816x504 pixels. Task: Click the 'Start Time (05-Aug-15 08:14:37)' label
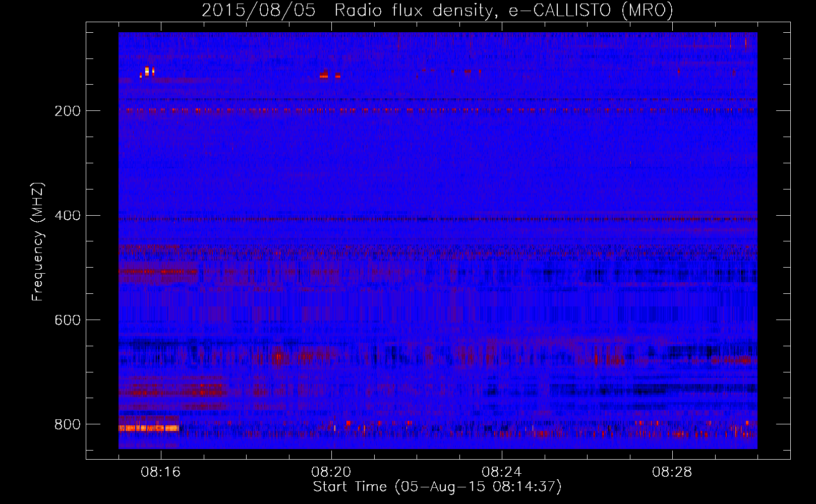pyautogui.click(x=437, y=487)
